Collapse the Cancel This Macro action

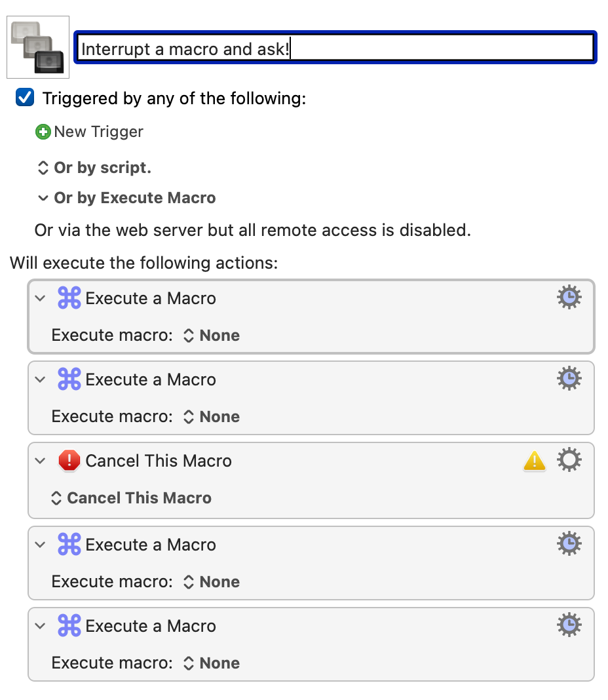pos(41,461)
